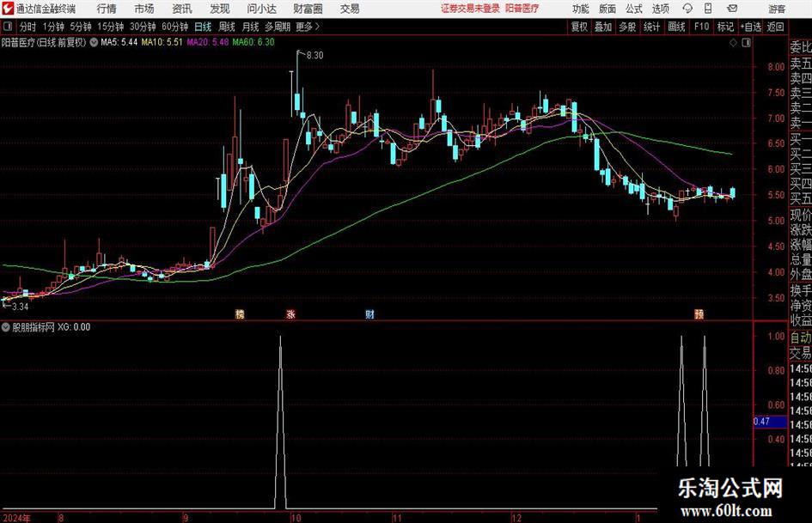Select the 月线 period tab
This screenshot has width=812, height=523.
pos(251,27)
